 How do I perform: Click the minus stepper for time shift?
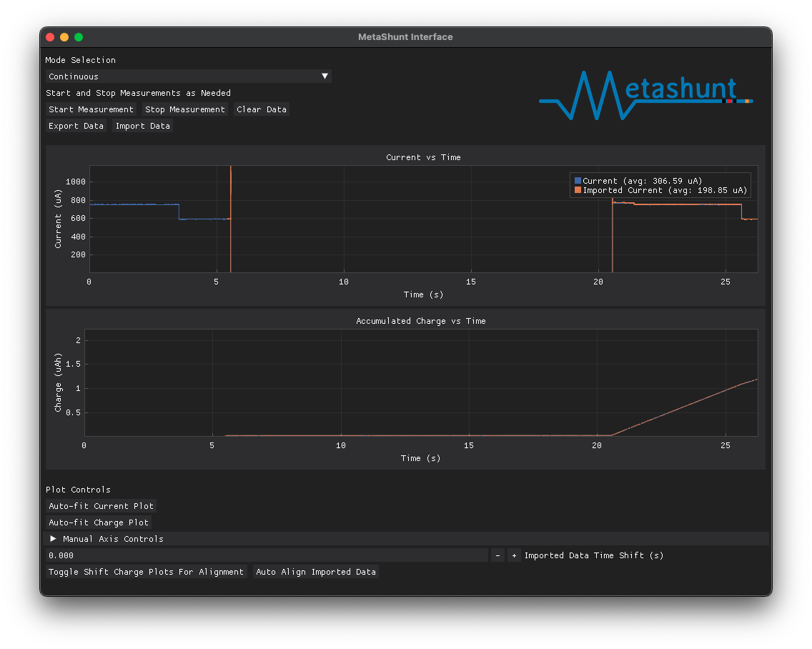coord(497,555)
